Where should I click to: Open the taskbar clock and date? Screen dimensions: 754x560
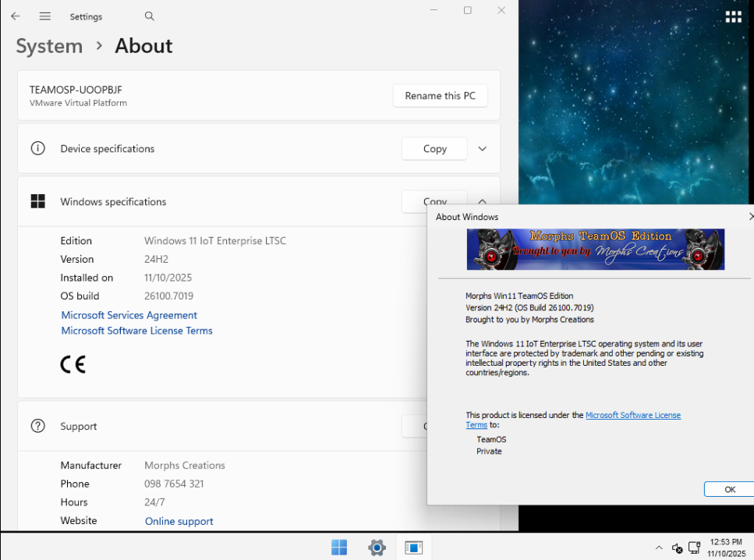click(x=724, y=548)
